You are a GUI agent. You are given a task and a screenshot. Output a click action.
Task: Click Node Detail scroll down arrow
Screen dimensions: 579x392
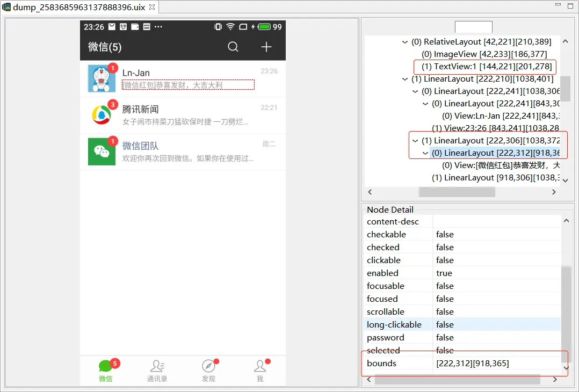point(566,368)
